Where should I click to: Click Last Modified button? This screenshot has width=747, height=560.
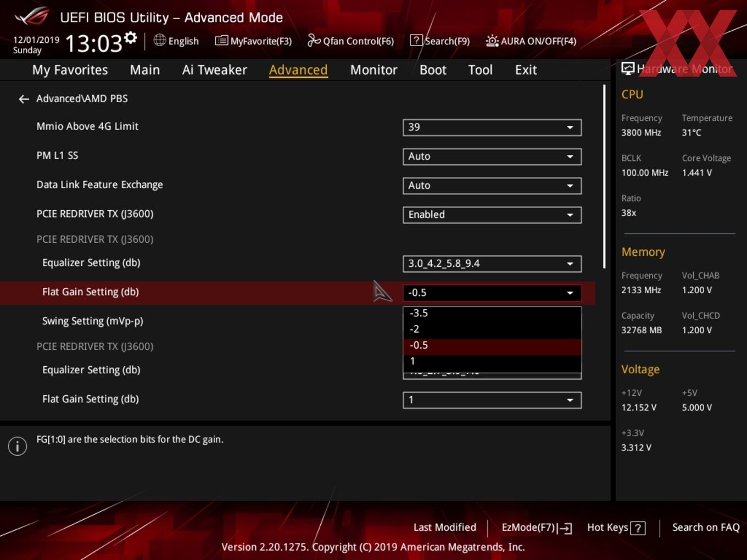pos(444,528)
